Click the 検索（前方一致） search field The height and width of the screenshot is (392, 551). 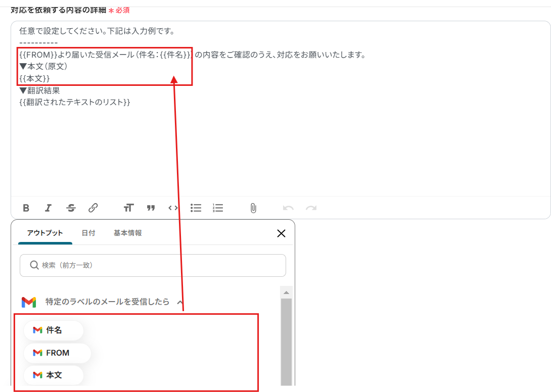pos(152,265)
